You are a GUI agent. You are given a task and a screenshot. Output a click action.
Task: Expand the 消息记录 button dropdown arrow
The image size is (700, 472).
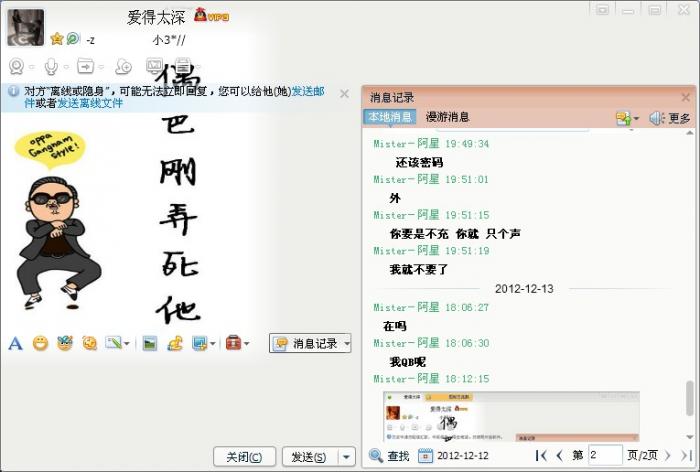[347, 343]
